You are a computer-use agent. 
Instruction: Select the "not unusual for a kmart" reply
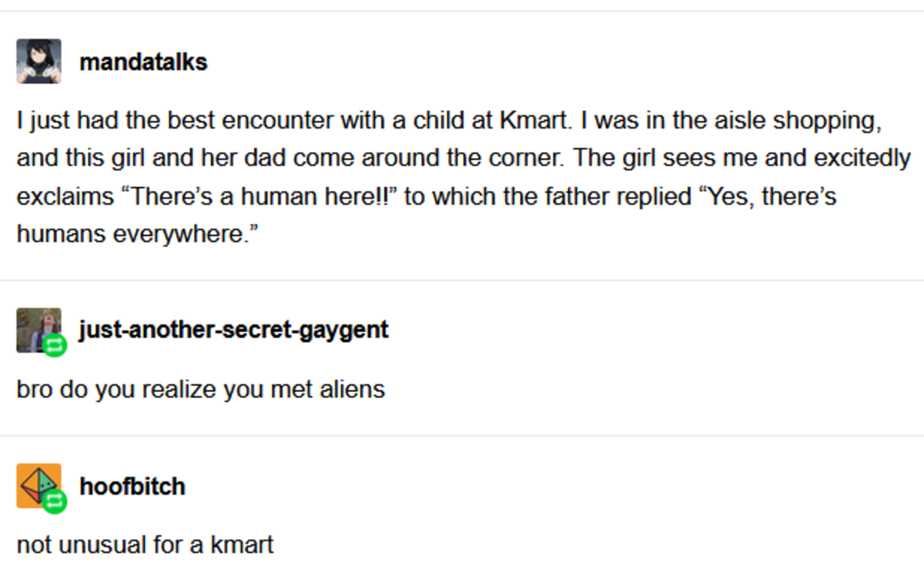point(145,545)
